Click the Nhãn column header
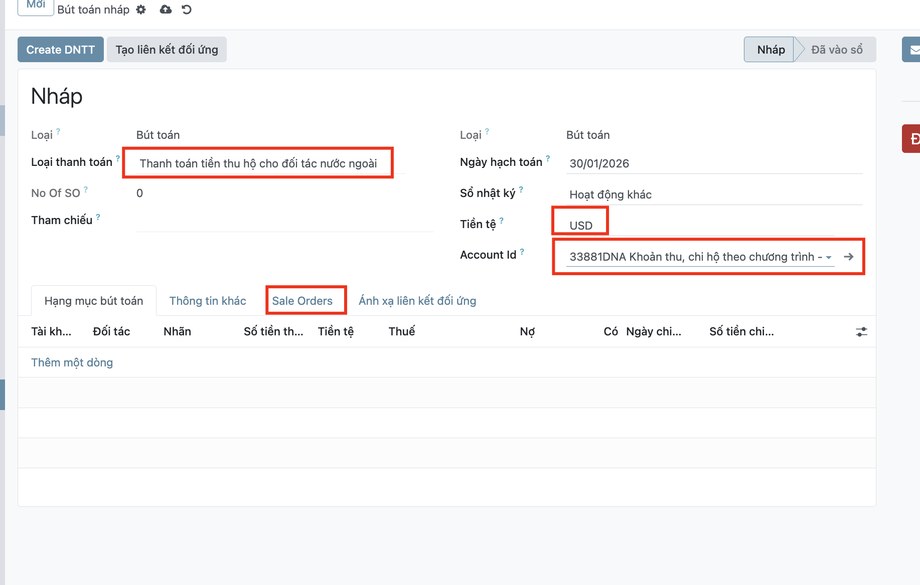Screen dimensions: 920x585 coord(177,332)
